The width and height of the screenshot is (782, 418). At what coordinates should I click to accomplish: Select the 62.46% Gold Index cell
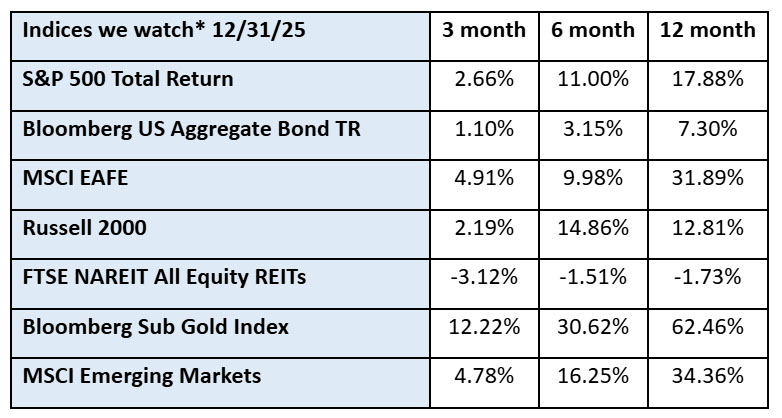(x=707, y=327)
